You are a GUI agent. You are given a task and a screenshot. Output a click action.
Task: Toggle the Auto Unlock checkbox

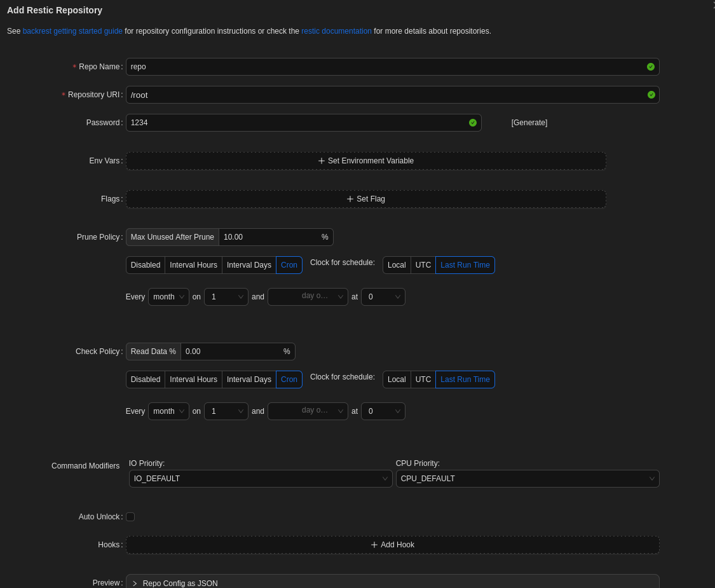click(130, 517)
